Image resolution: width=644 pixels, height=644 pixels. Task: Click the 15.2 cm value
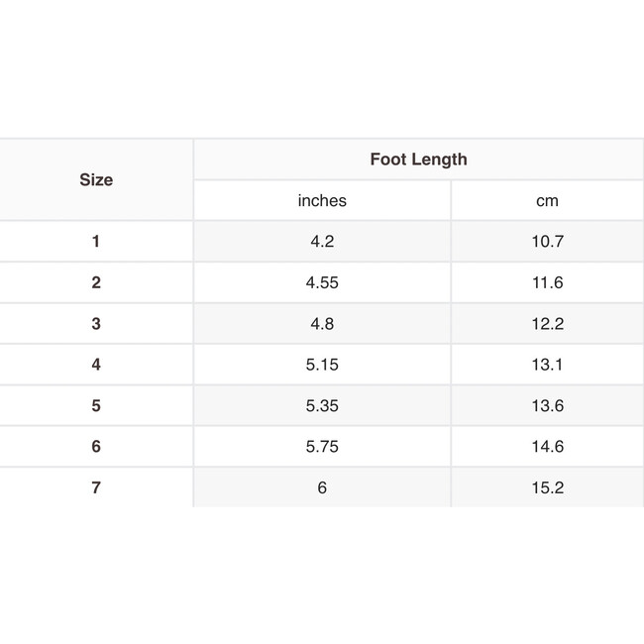[x=547, y=488]
